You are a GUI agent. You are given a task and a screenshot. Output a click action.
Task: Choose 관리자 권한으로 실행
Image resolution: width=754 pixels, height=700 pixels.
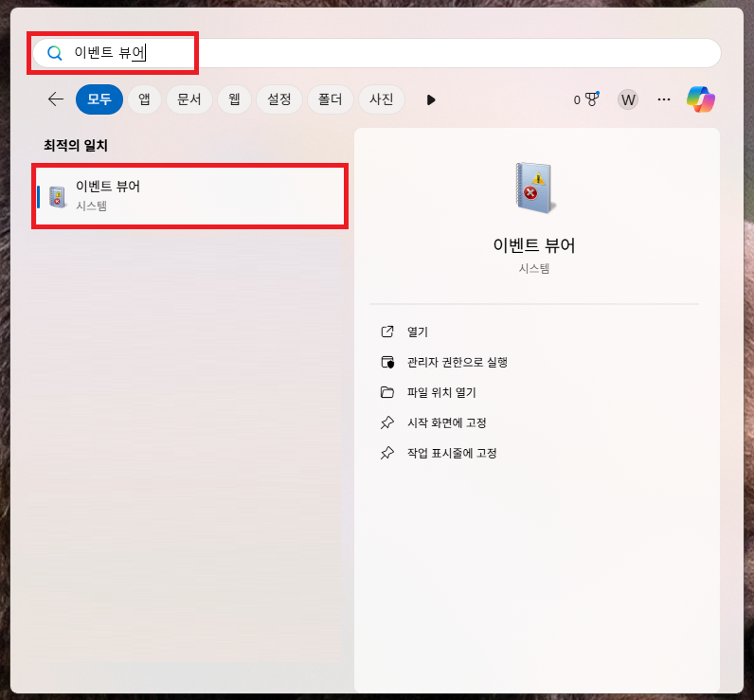pyautogui.click(x=458, y=362)
